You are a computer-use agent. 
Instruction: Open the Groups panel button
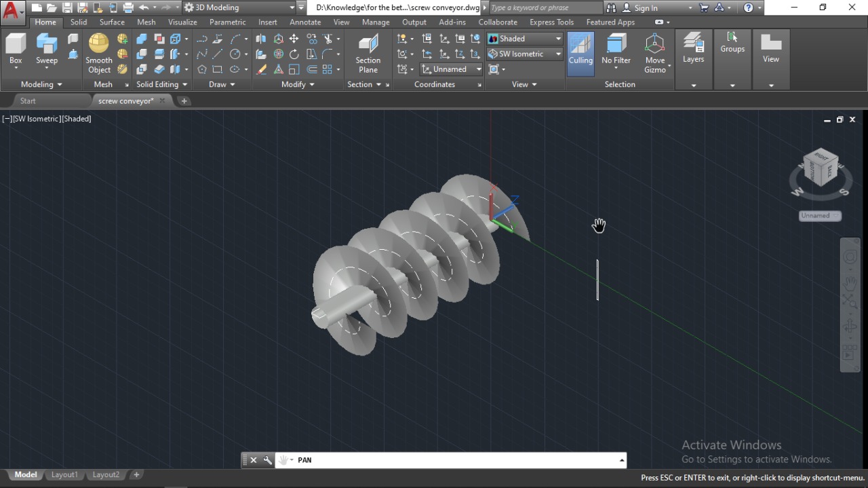(x=732, y=42)
